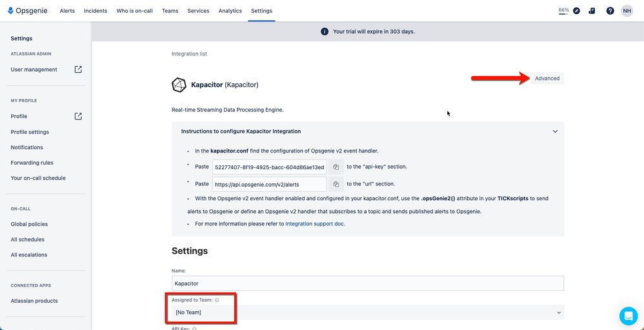This screenshot has width=644, height=330.
Task: Open All schedules
Action: coord(28,239)
